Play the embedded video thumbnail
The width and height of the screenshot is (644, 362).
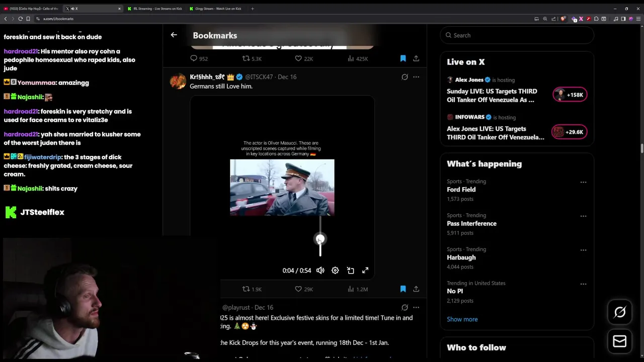[x=282, y=187]
